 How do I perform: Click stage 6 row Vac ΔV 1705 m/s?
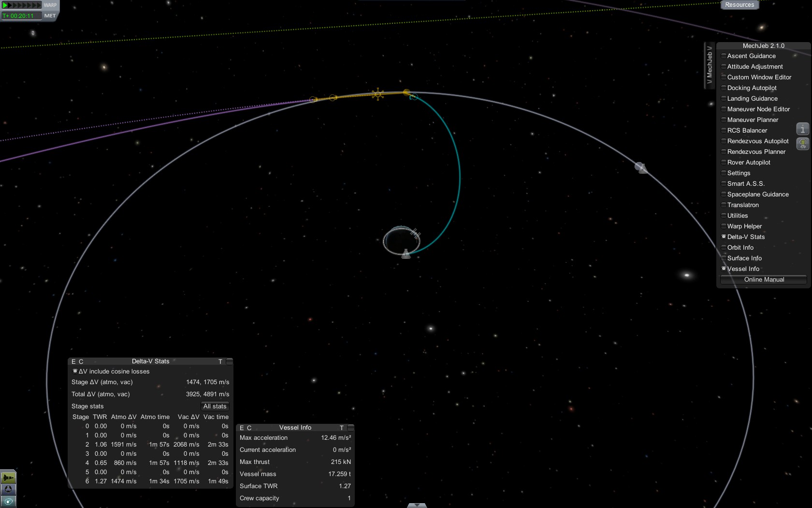click(x=187, y=481)
